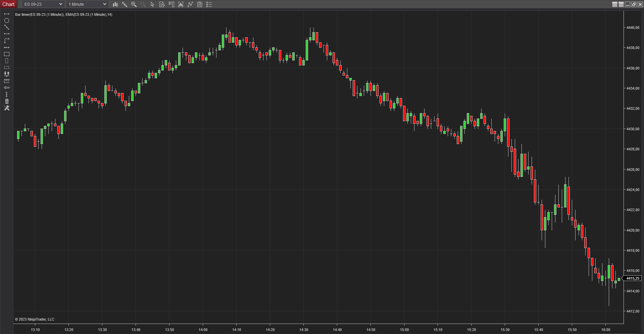The width and height of the screenshot is (644, 334).
Task: Open drawing tool settings wrench
Action: (6, 108)
